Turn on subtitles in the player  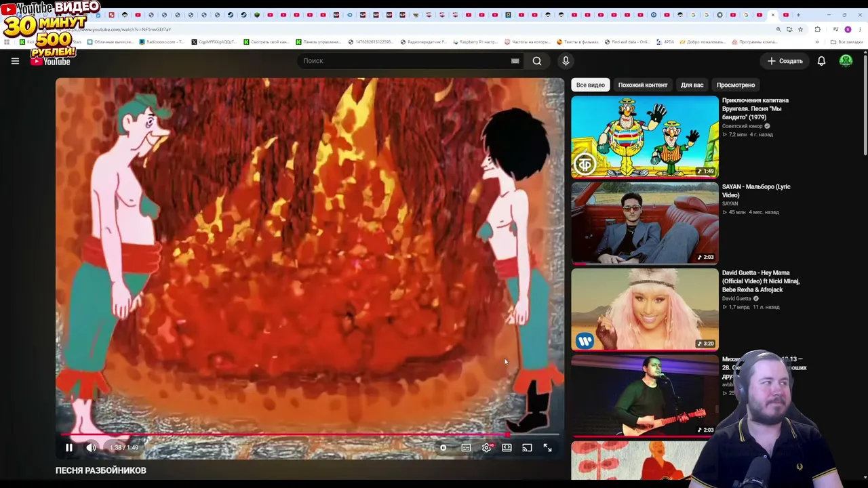coord(466,447)
